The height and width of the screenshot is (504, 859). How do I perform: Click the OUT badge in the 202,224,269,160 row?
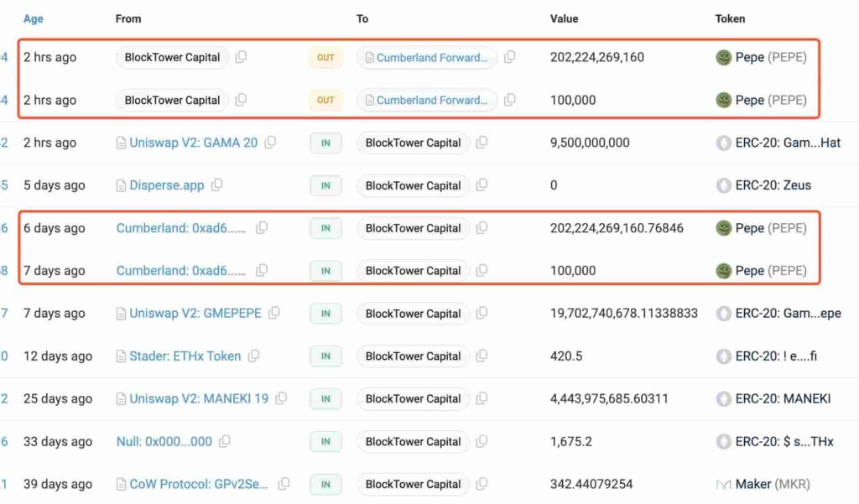pyautogui.click(x=325, y=57)
